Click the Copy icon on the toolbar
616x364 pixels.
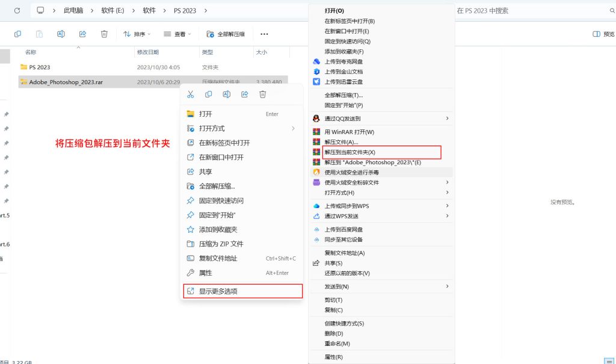click(x=17, y=34)
